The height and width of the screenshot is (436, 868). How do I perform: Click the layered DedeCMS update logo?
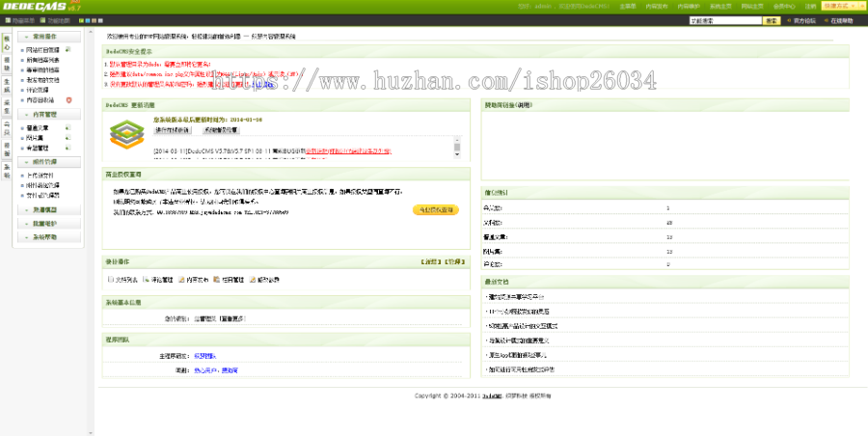[x=126, y=134]
